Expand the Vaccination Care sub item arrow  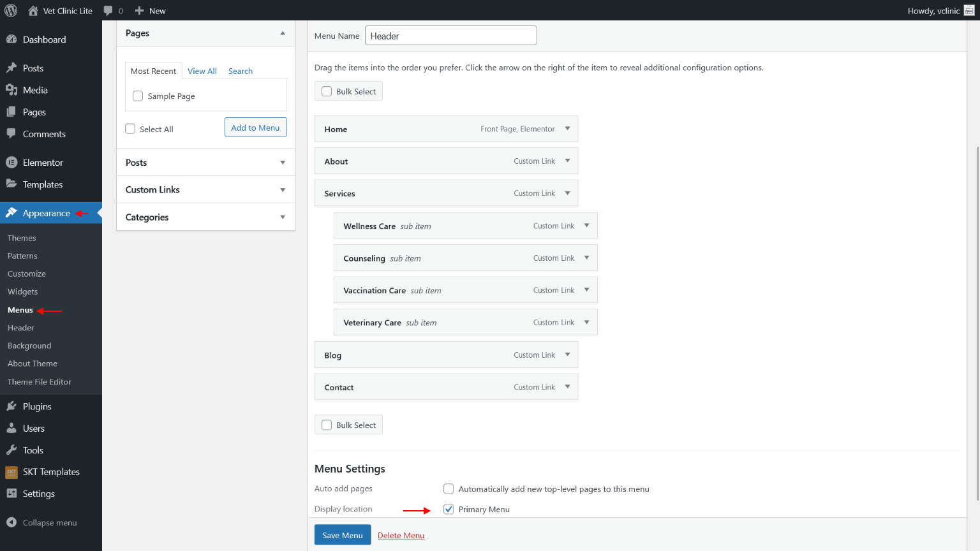click(x=586, y=290)
